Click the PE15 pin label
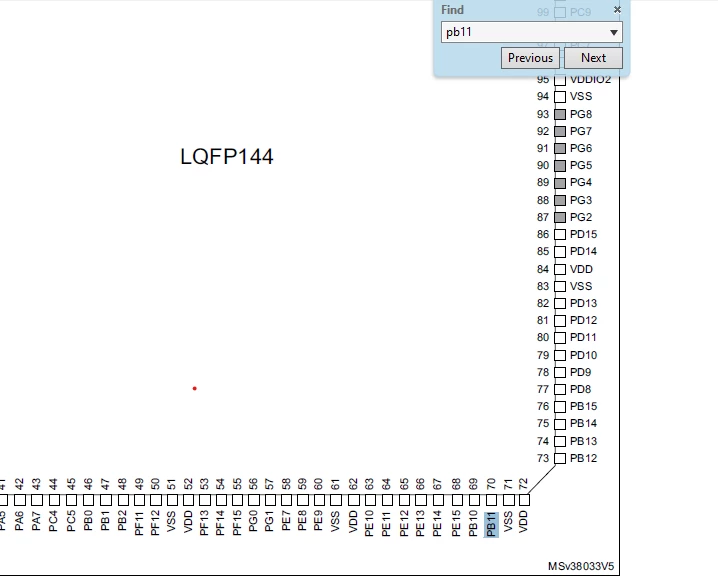Viewport: 718px width, 586px height. pos(456,523)
